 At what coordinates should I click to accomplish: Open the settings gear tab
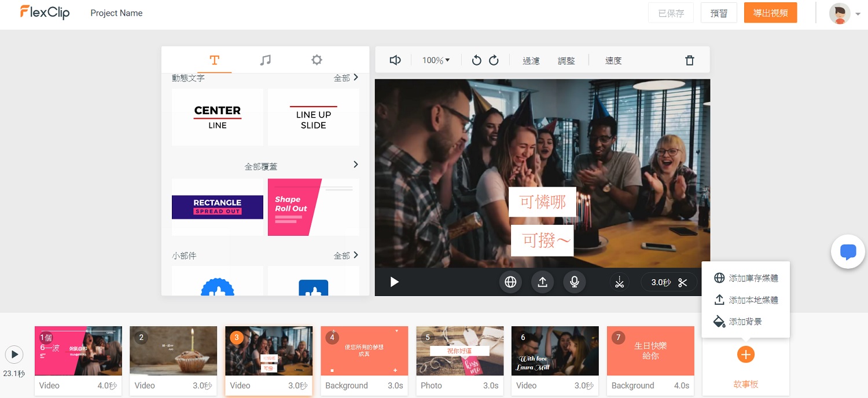tap(317, 60)
